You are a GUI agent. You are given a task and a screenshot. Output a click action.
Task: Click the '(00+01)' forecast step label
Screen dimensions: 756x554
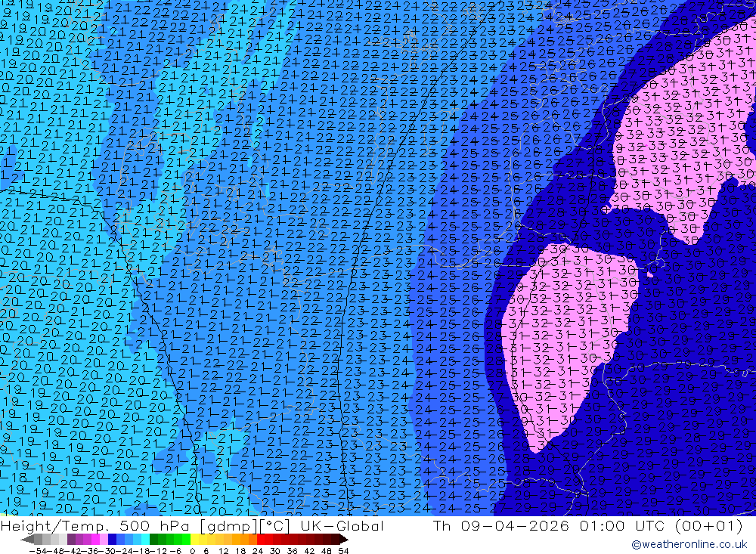coord(709,526)
